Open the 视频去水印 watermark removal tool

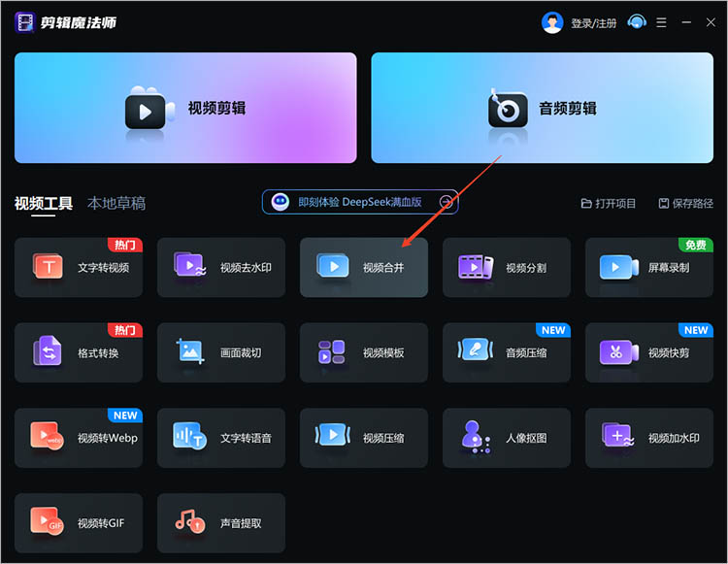221,267
